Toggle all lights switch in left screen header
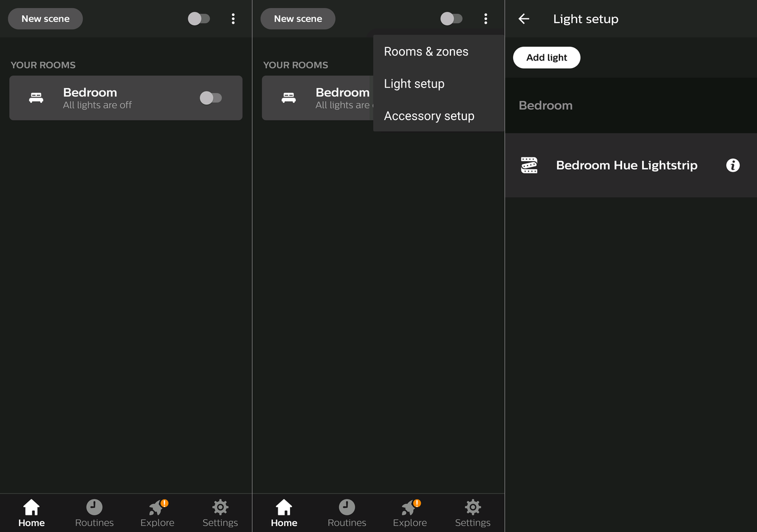The width and height of the screenshot is (757, 532). [x=199, y=19]
